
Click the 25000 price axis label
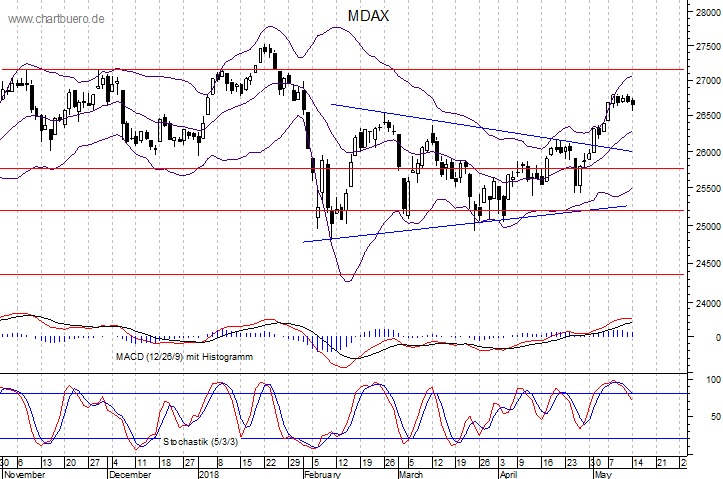pyautogui.click(x=704, y=227)
